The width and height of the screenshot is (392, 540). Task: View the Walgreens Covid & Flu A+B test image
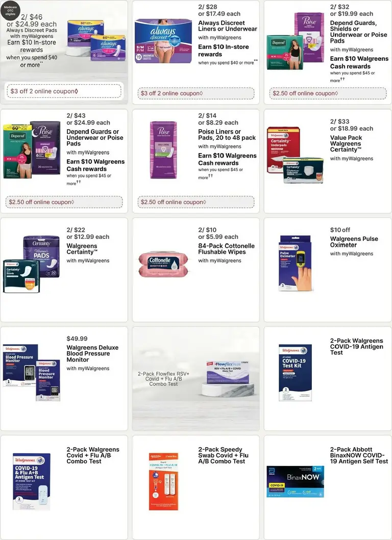pos(32,481)
